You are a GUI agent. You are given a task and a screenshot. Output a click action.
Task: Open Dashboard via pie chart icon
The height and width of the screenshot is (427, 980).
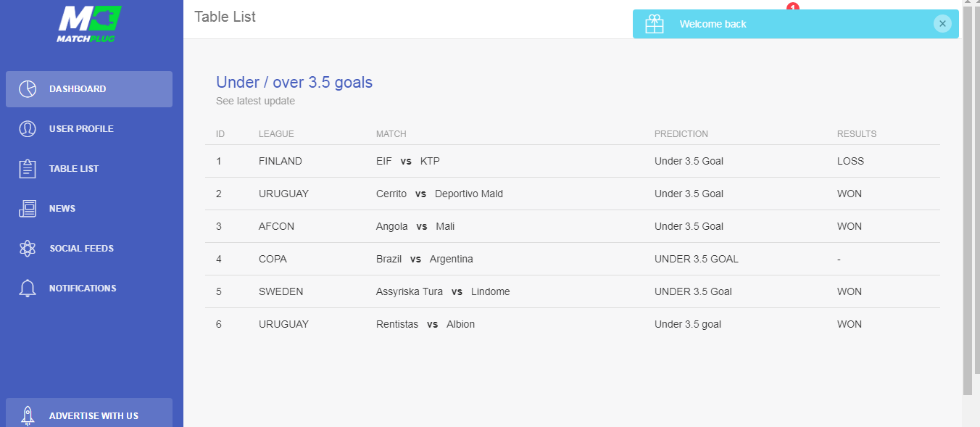coord(28,89)
